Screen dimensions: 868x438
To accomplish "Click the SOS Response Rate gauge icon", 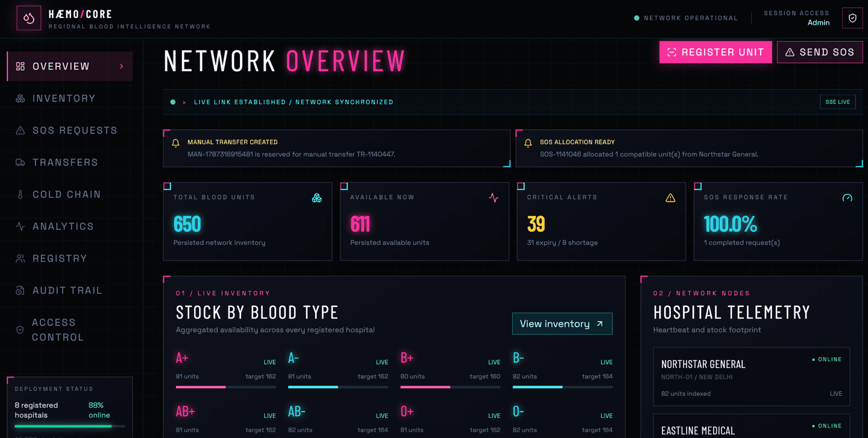I will coord(848,198).
